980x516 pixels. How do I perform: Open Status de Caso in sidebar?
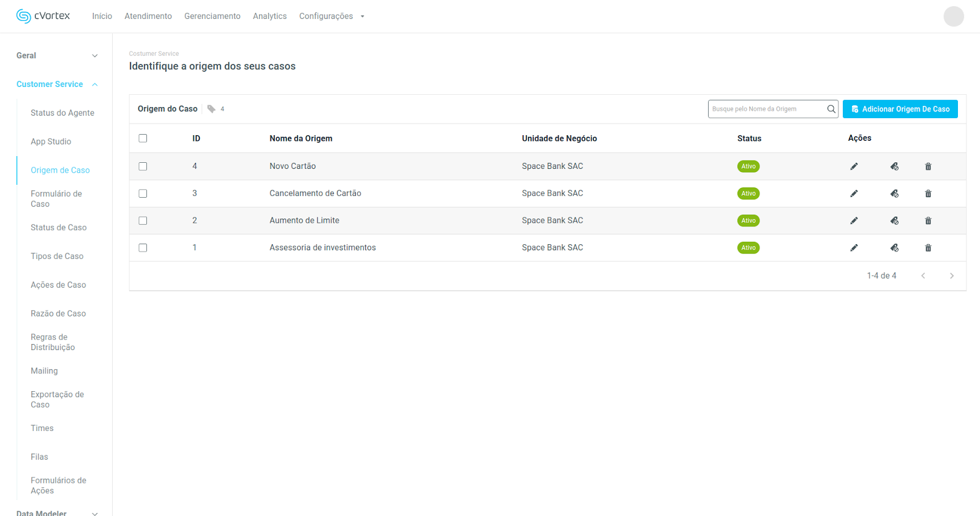[x=59, y=228]
